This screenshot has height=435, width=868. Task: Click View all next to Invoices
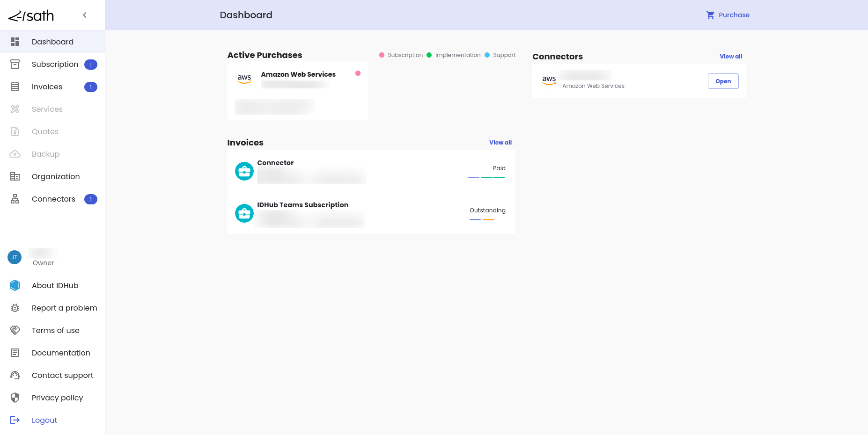500,143
